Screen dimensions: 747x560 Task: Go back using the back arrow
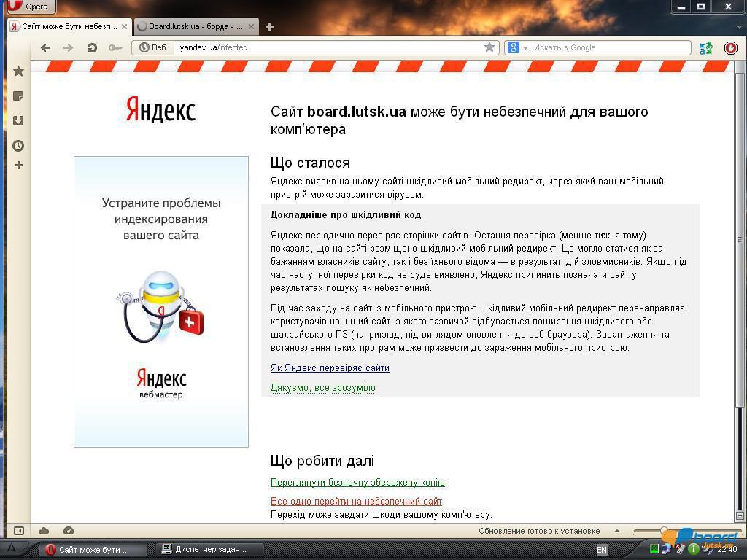point(46,47)
